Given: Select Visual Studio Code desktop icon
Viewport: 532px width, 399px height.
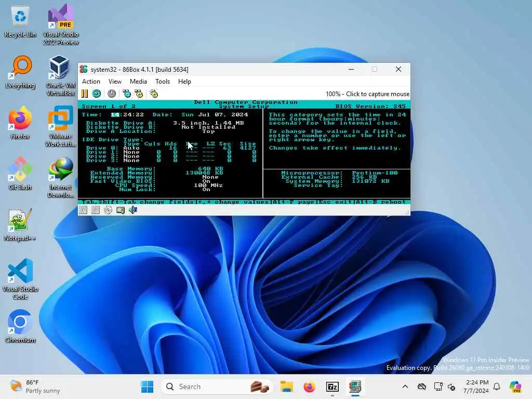Looking at the screenshot, I should pos(20,279).
